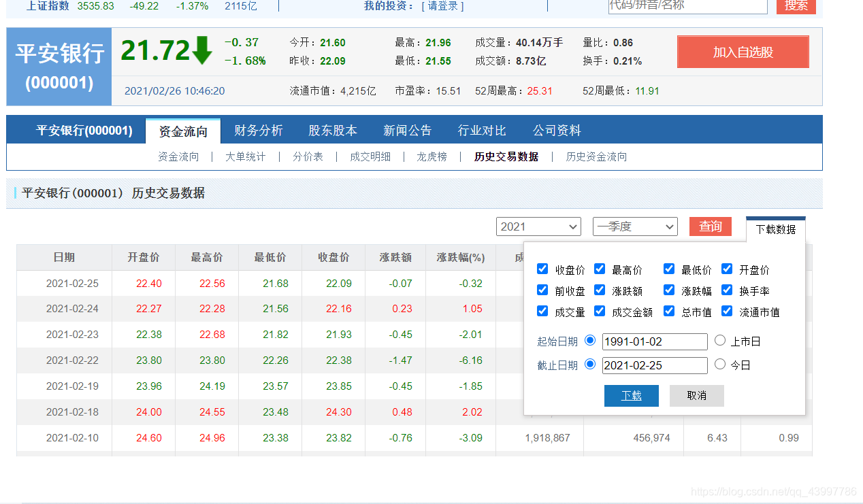Uncheck the 总市值 checkbox
The height and width of the screenshot is (504, 863).
pos(669,311)
